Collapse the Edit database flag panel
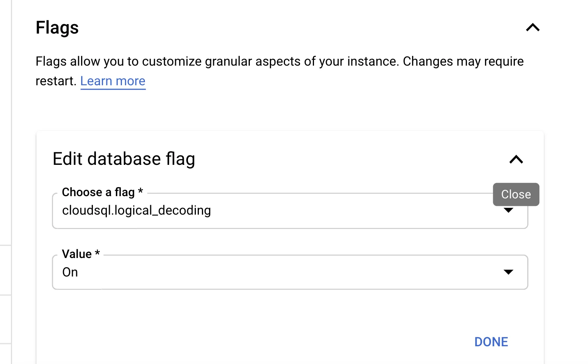Screen dimensions: 588x364 point(516,160)
